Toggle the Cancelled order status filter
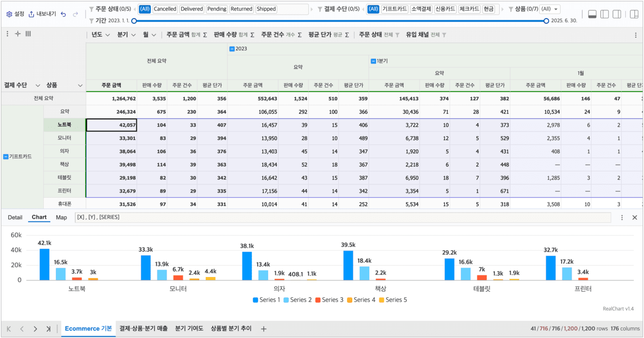This screenshot has height=338, width=644. (x=165, y=9)
